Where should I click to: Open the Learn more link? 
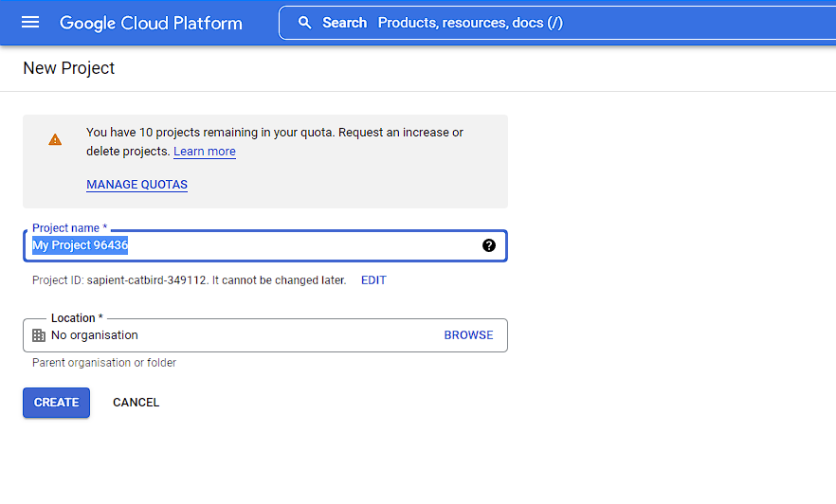(x=205, y=152)
